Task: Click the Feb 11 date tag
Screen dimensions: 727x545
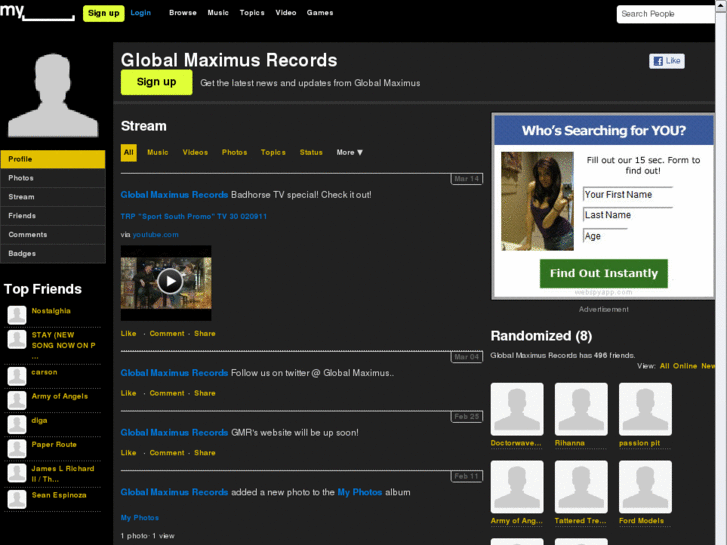Action: [x=467, y=476]
